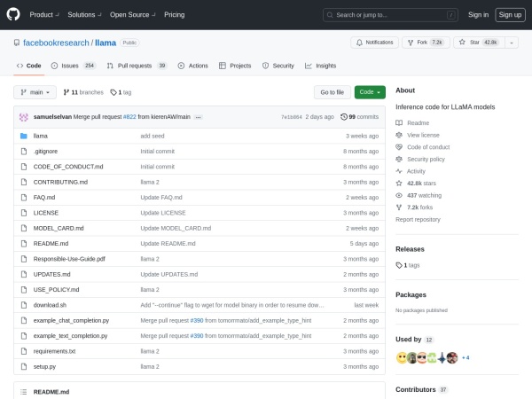Click the tag icon under Releases
This screenshot has height=399, width=532.
(x=399, y=265)
